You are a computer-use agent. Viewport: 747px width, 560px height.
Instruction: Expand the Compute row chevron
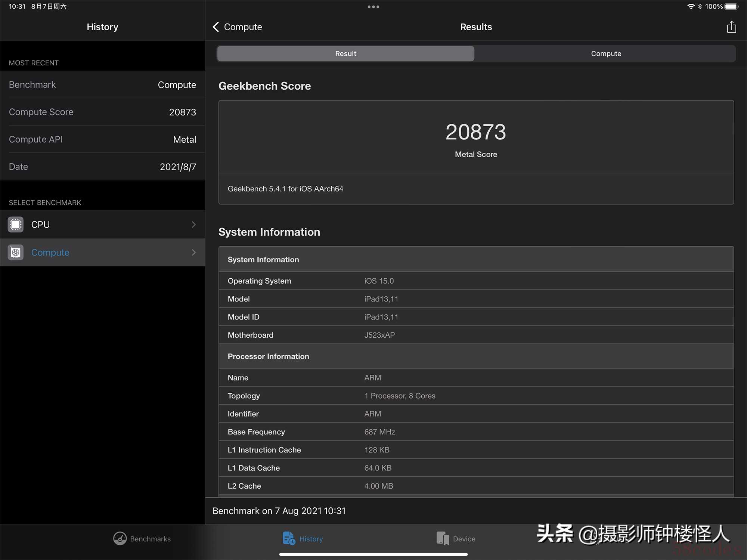[x=193, y=253]
